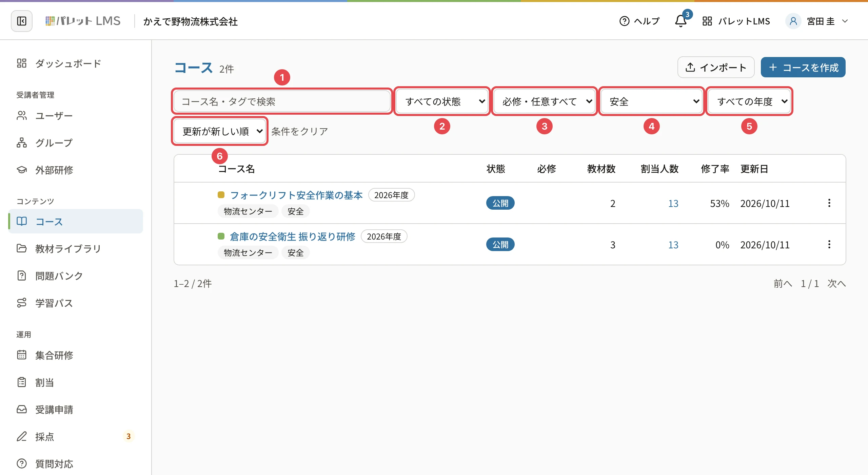This screenshot has width=868, height=475.
Task: Click the 2026年度 tag on フォークリフト course
Action: coord(391,195)
